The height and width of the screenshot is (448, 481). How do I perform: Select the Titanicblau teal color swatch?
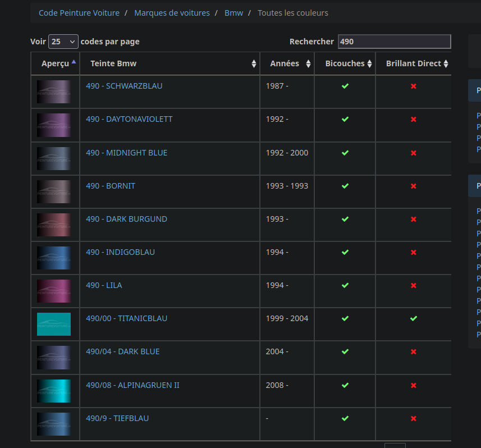pyautogui.click(x=54, y=324)
